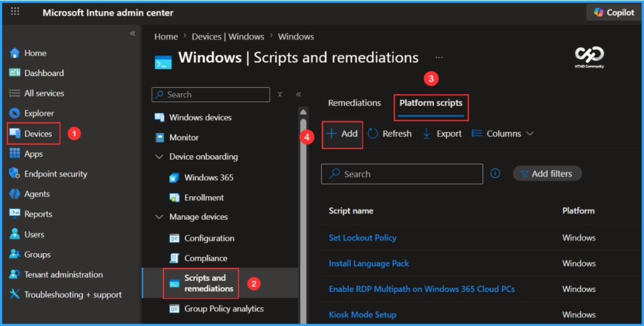The height and width of the screenshot is (326, 644).
Task: Click the Windows cell in Install Language Pack row
Action: pyautogui.click(x=579, y=264)
